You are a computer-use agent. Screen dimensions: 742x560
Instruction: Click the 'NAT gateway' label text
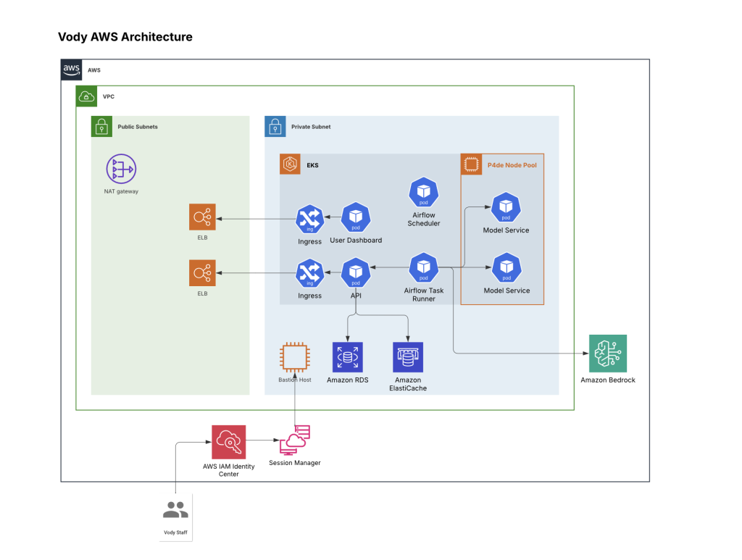coord(121,191)
